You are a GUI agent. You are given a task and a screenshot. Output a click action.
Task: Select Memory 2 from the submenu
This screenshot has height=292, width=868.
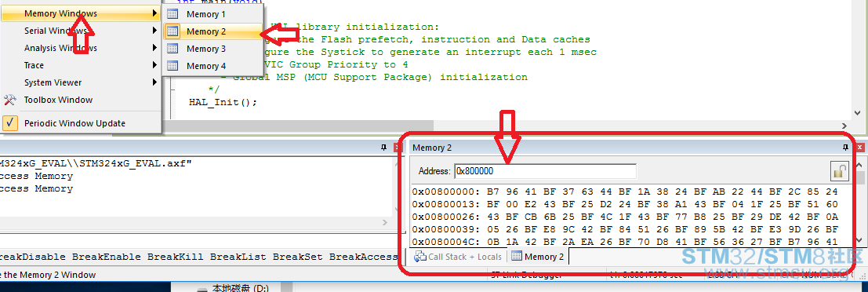(x=212, y=31)
